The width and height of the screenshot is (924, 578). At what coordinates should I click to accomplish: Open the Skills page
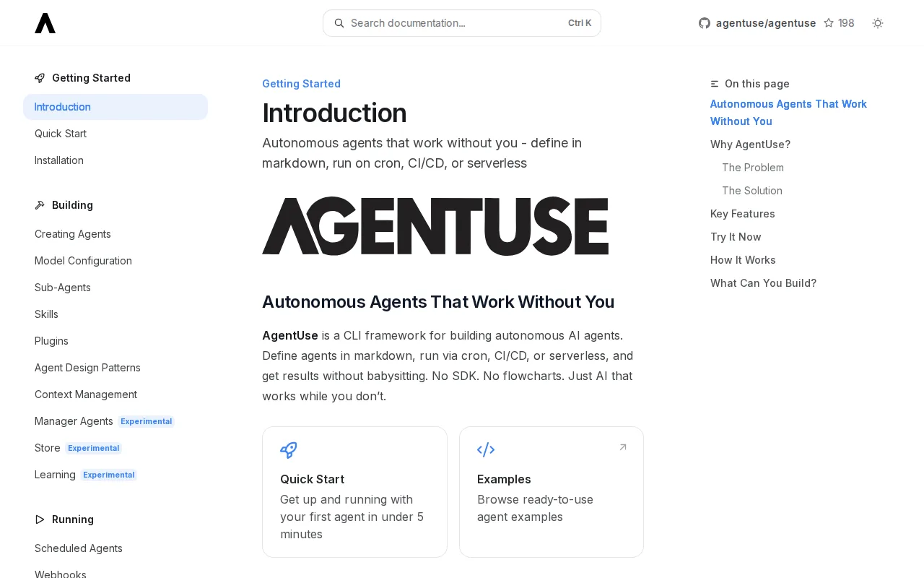(x=115, y=314)
